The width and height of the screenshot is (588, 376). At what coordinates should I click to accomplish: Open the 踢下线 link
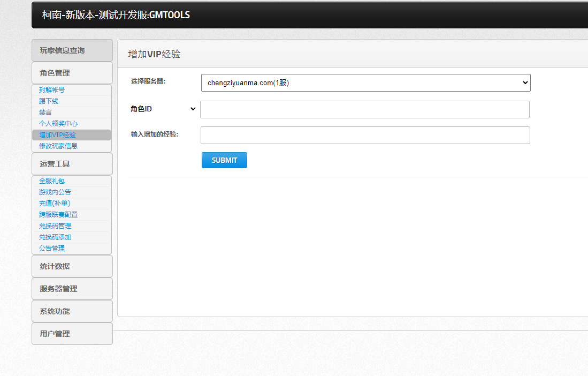pos(49,101)
